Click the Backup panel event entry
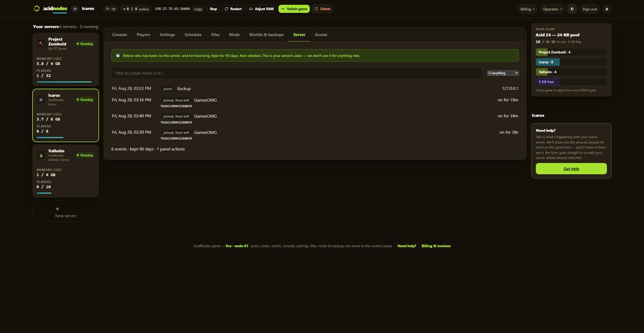This screenshot has height=333, width=644. (315, 89)
